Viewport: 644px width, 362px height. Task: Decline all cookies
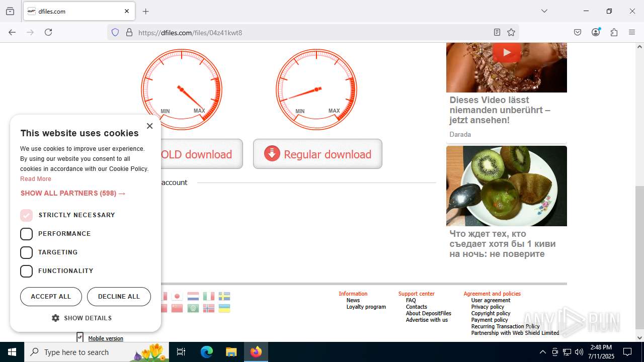click(119, 297)
